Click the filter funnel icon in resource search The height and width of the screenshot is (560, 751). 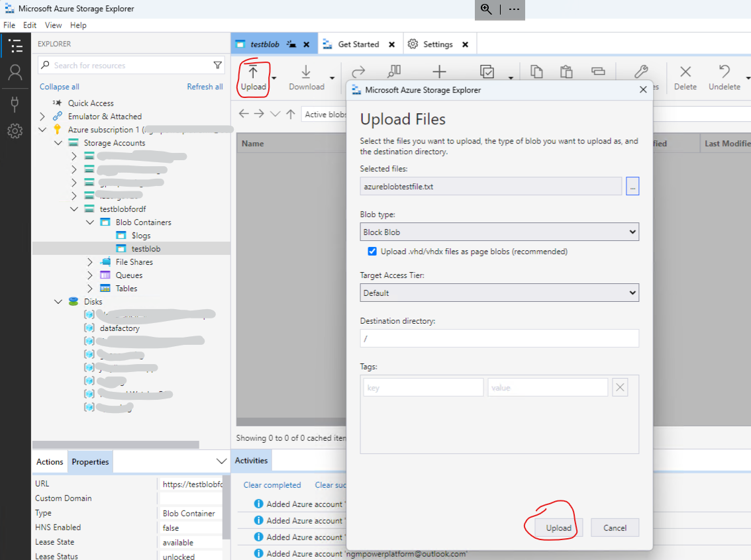click(217, 65)
